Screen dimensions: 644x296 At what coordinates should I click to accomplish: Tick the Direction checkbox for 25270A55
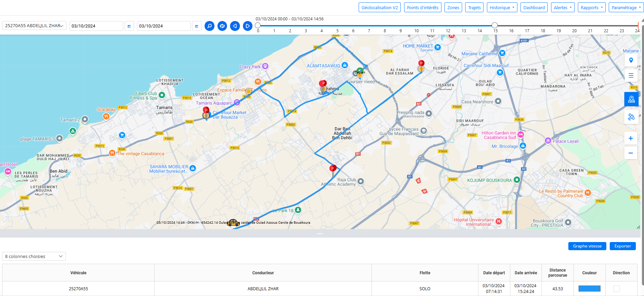617,289
